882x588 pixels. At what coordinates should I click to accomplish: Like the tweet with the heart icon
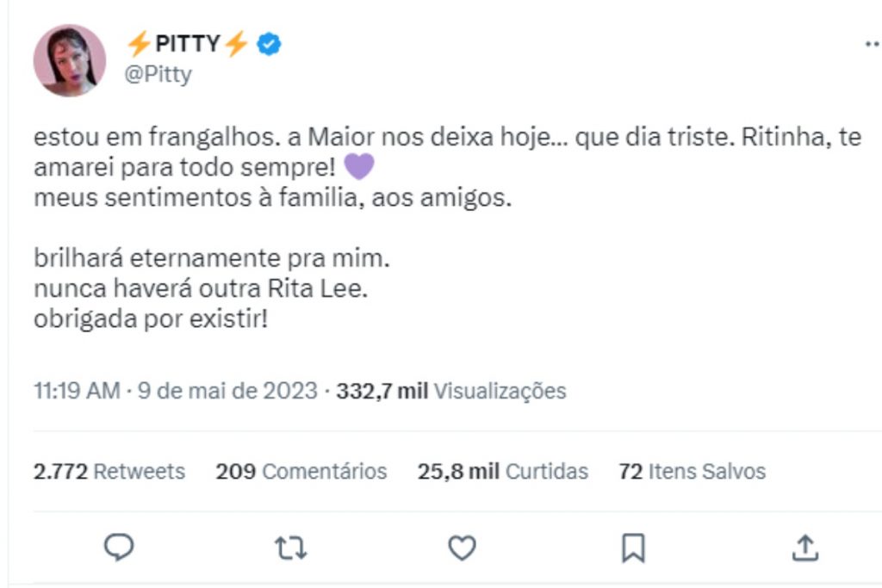click(463, 547)
